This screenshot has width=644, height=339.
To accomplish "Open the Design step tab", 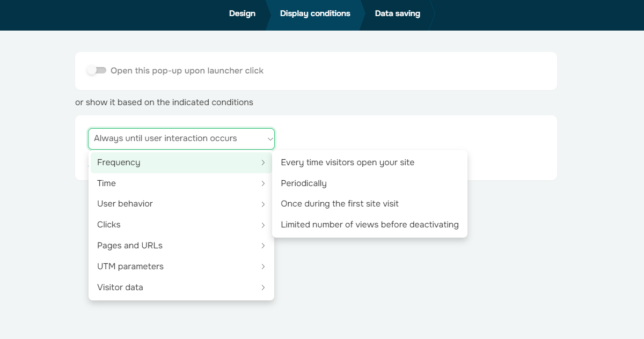I will (242, 13).
